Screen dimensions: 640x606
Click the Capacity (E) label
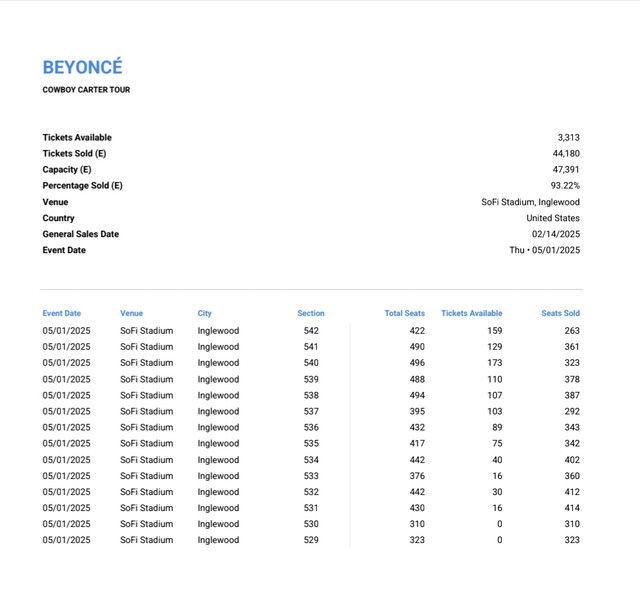[x=67, y=169]
